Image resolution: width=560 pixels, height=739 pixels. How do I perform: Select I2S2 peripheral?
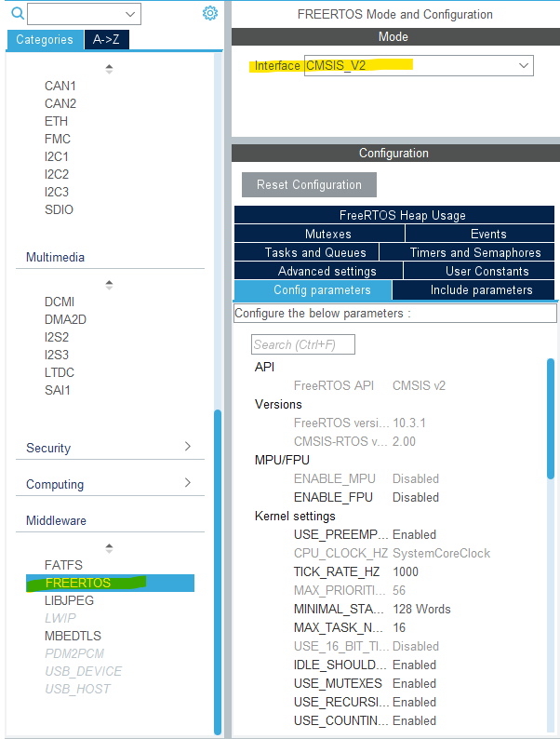tap(57, 337)
